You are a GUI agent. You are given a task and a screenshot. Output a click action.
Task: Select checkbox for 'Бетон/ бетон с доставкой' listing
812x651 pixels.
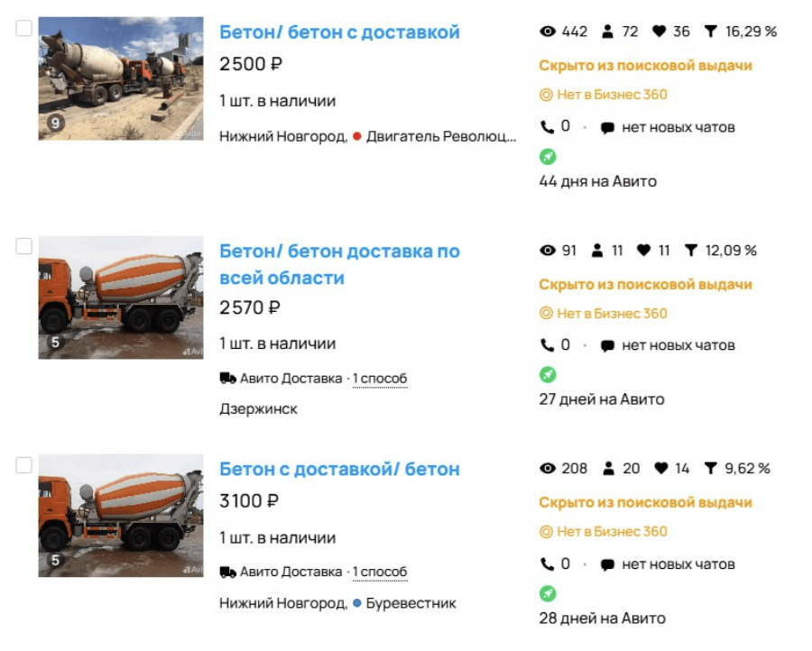[x=24, y=28]
